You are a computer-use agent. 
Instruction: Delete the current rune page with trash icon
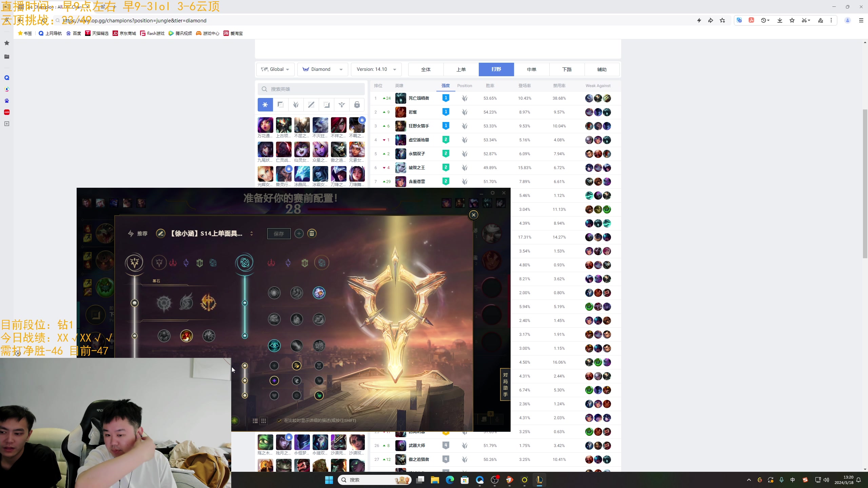tap(312, 233)
